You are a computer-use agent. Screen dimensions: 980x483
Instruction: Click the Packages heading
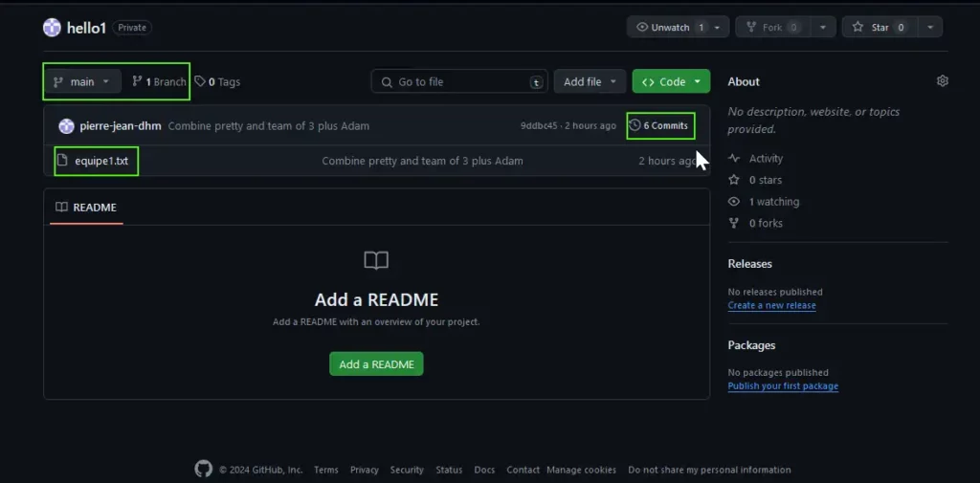click(752, 345)
